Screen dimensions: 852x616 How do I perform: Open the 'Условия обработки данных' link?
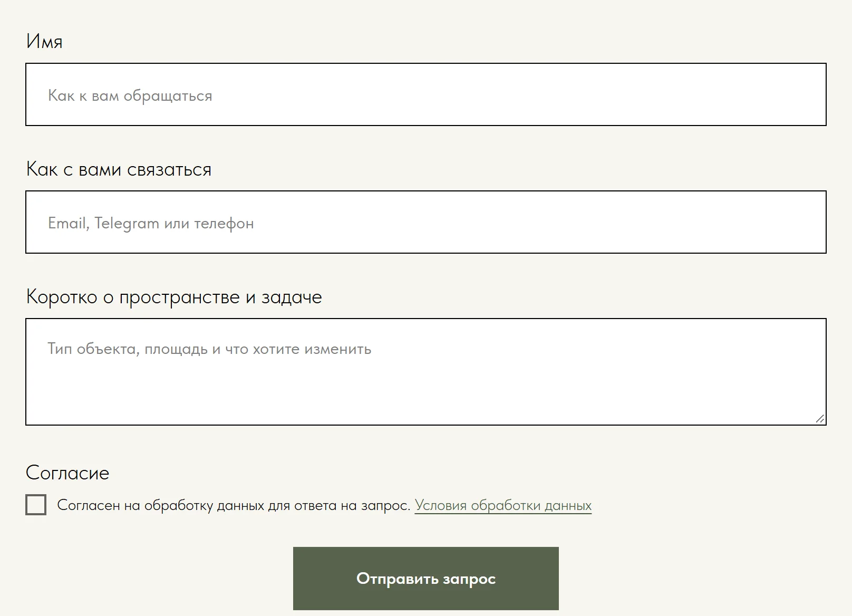(x=503, y=505)
